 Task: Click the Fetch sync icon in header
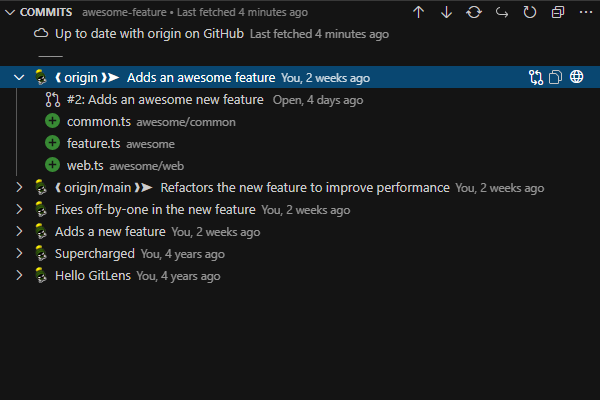coord(474,12)
